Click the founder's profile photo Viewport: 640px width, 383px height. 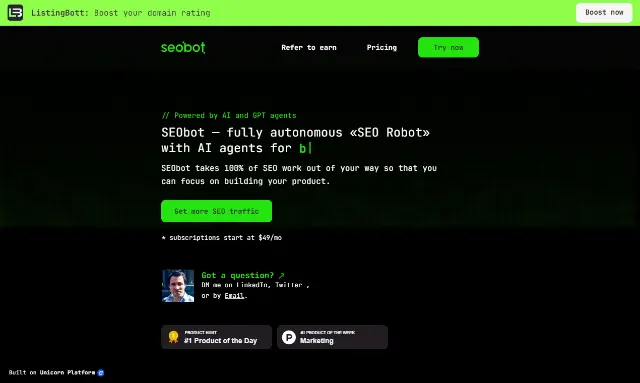pyautogui.click(x=178, y=286)
